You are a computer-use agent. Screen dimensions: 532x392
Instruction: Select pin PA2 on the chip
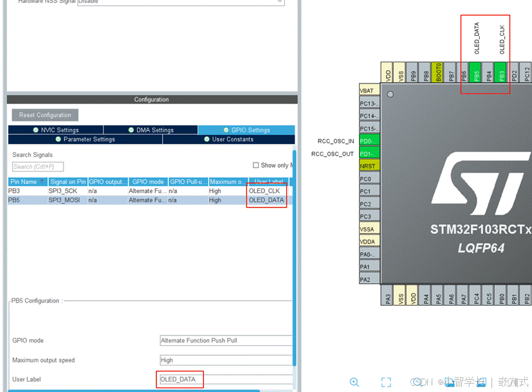[369, 280]
